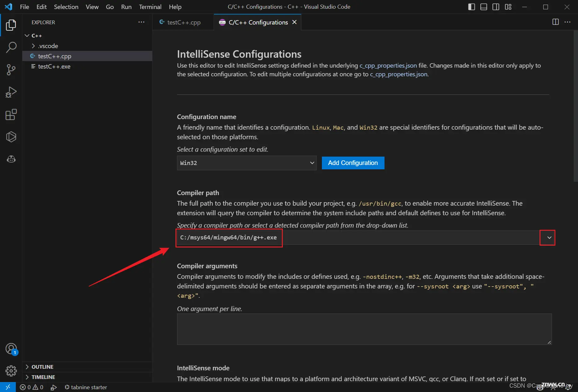
Task: Click the tabnine starter status item
Action: (86, 387)
